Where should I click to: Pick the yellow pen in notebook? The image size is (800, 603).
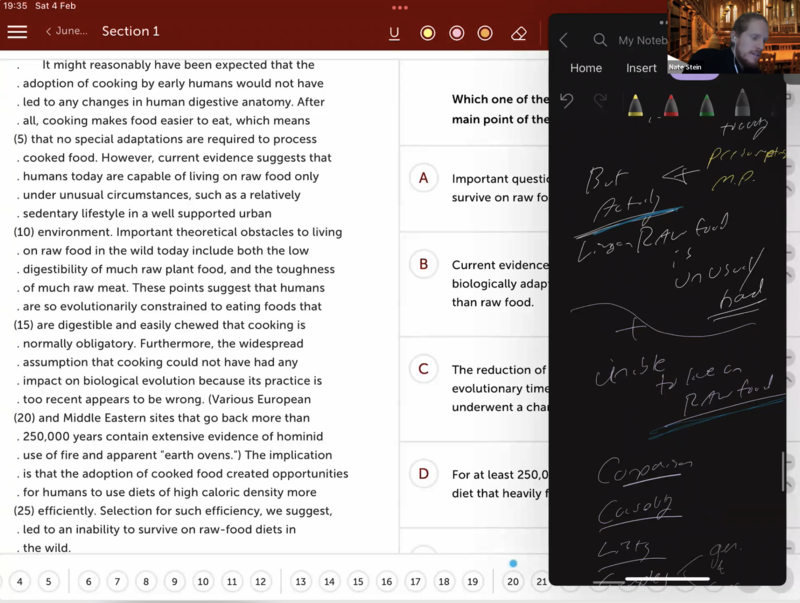point(635,104)
